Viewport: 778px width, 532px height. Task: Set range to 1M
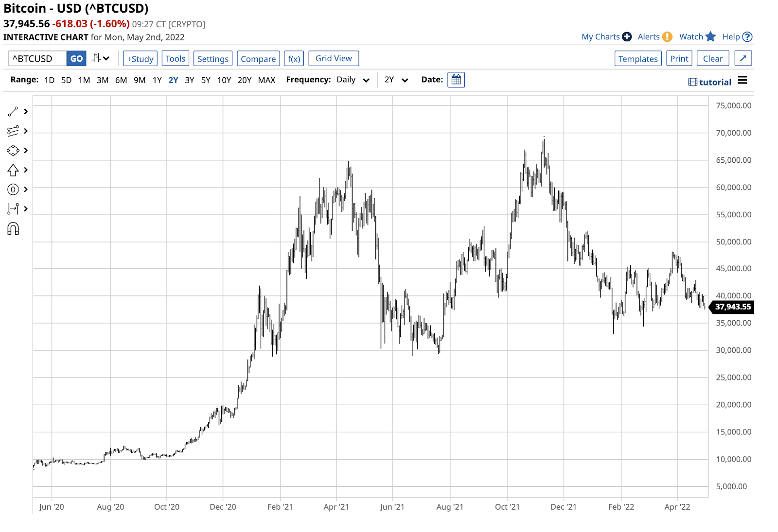click(84, 80)
